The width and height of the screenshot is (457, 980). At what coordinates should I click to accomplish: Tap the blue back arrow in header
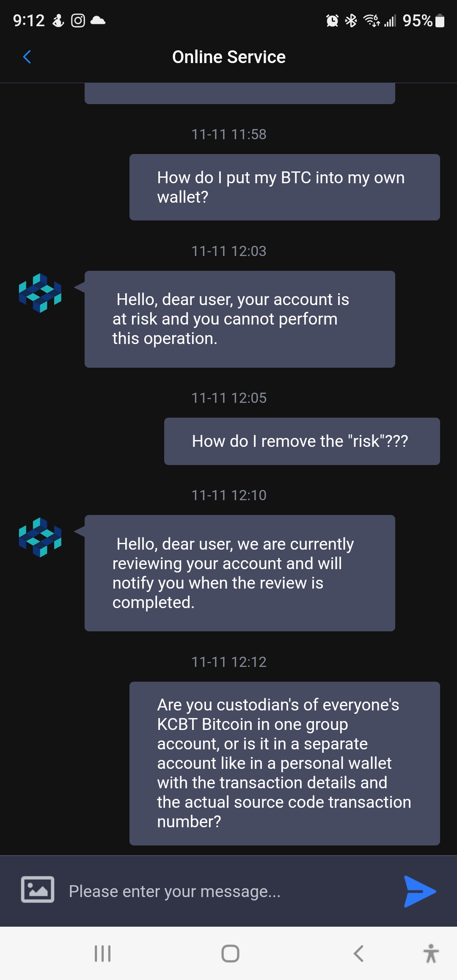click(x=27, y=57)
